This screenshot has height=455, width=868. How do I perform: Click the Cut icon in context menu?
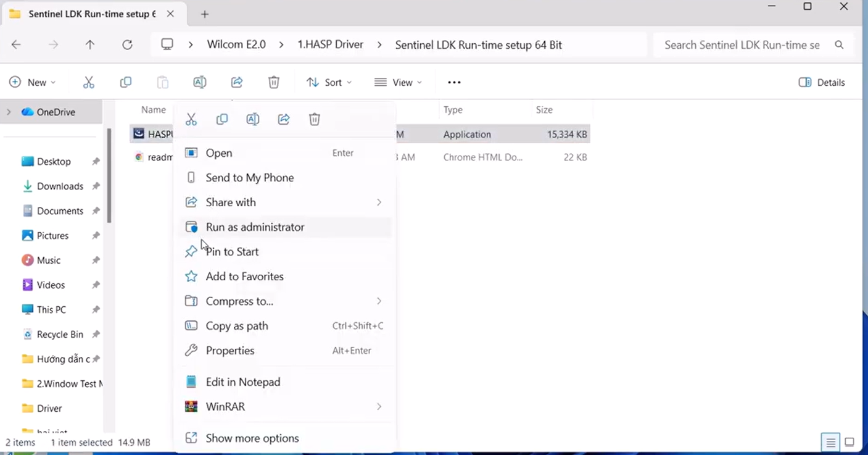click(x=191, y=119)
